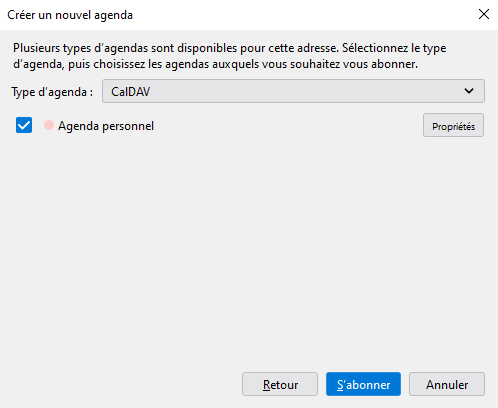Screen dimensions: 498x408
Task: Click the Agenda personnel calendar name
Action: [106, 126]
